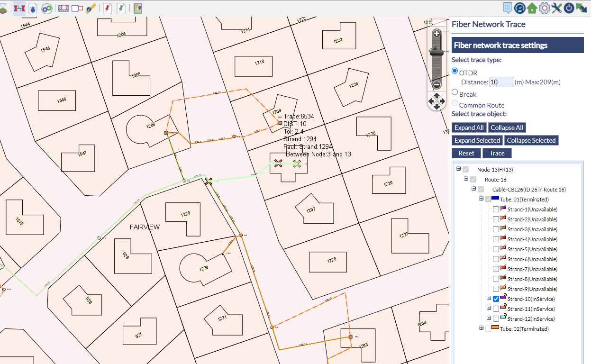Uncheck the Strand-10(InService) checkbox
This screenshot has width=591, height=364.
tap(496, 299)
